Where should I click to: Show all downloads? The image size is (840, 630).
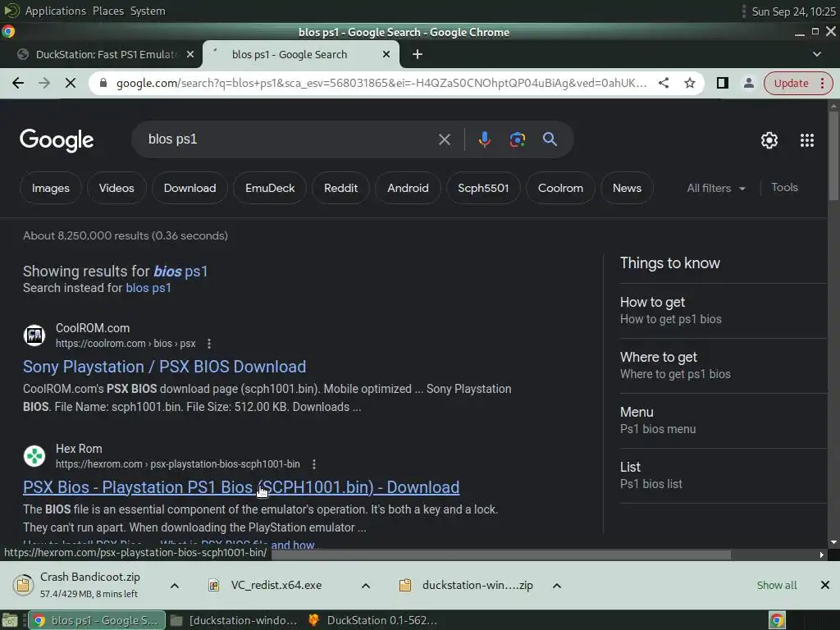click(776, 585)
